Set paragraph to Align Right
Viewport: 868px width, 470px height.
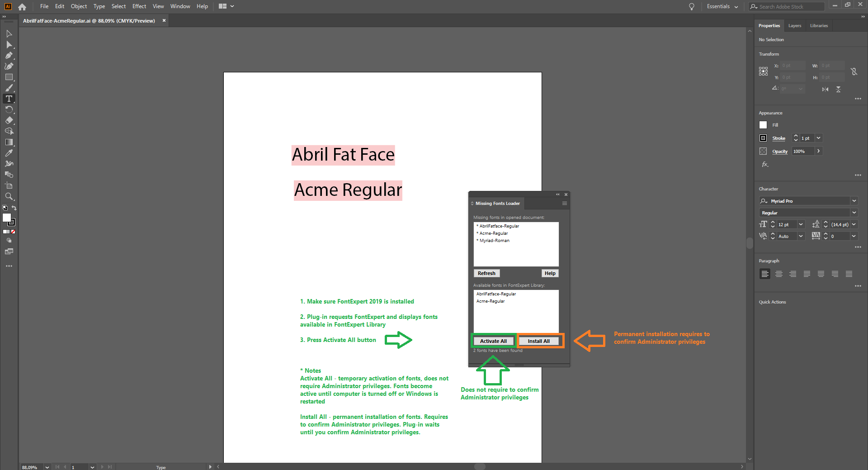[793, 274]
